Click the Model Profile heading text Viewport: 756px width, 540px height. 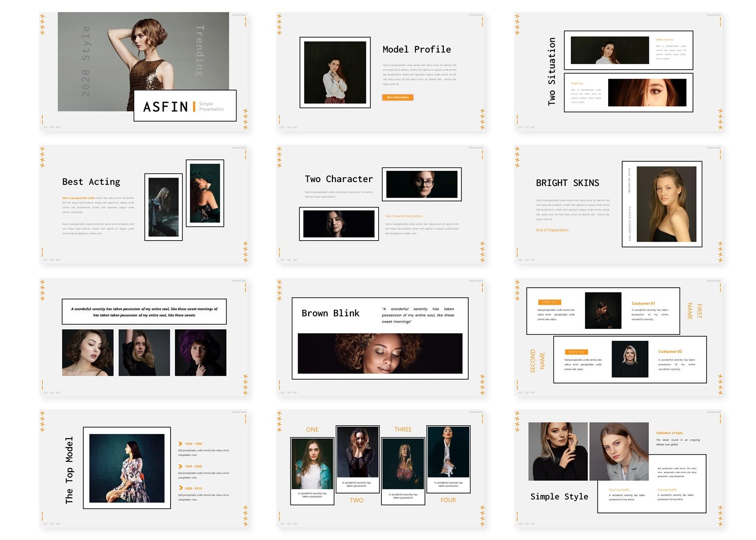(x=416, y=49)
